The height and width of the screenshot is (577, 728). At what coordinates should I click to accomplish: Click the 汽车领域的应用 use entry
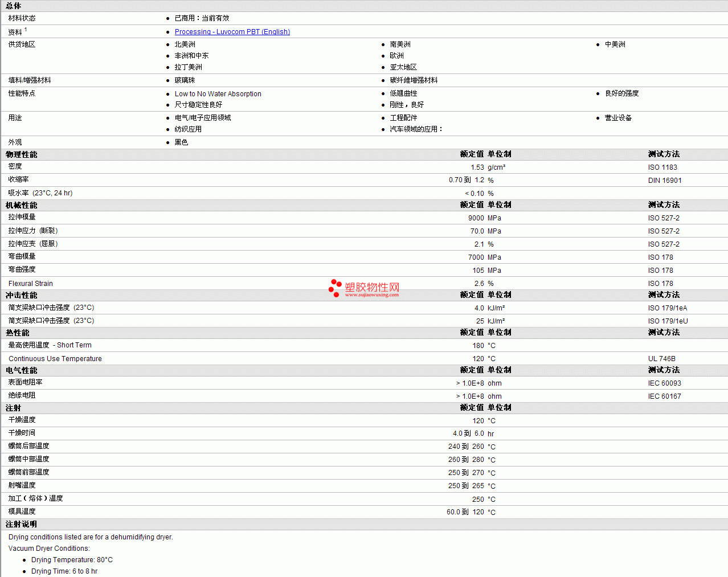tap(416, 129)
